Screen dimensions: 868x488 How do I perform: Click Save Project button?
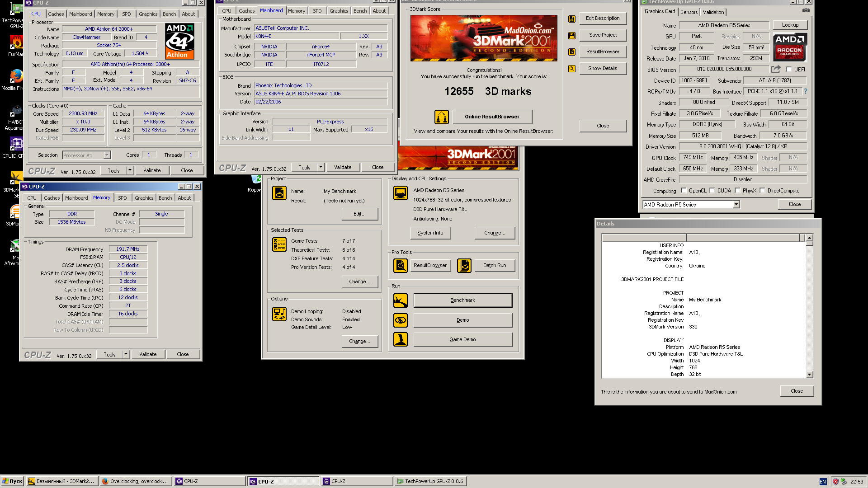(603, 35)
